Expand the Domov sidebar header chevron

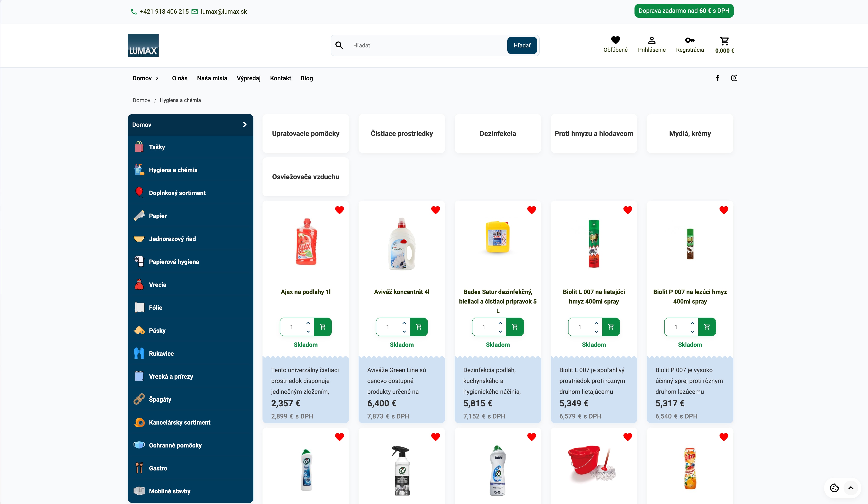click(x=245, y=124)
